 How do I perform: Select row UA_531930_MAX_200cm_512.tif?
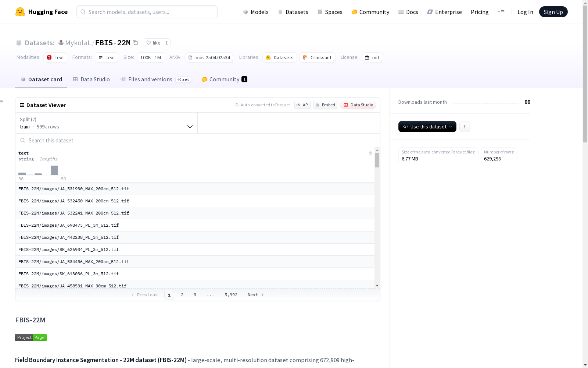(195, 189)
